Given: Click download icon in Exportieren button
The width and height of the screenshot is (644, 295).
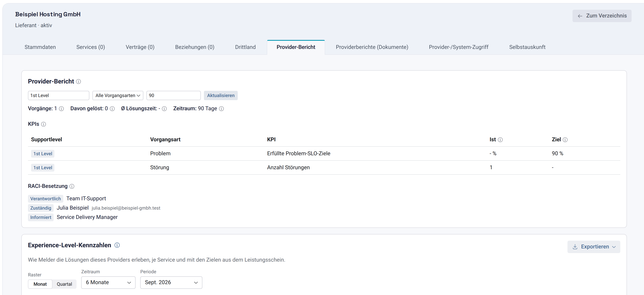Looking at the screenshot, I should coord(575,247).
